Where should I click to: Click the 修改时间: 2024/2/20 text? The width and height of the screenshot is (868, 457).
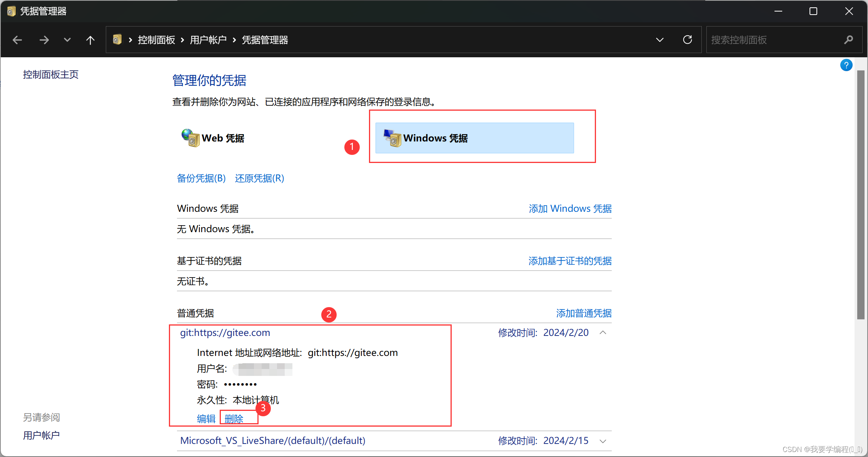pos(543,333)
